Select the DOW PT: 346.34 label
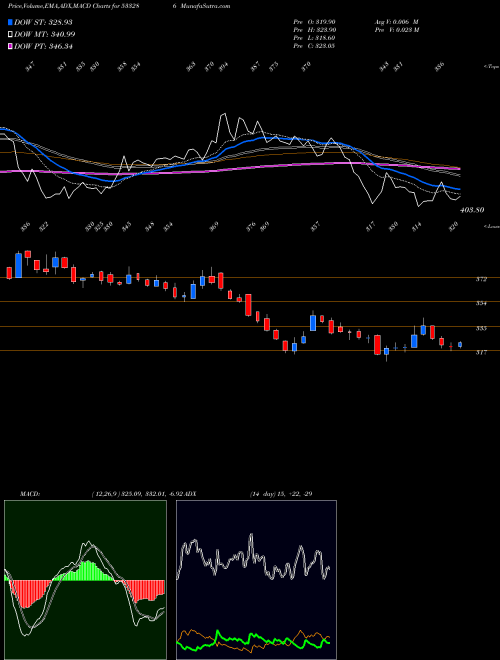The height and width of the screenshot is (660, 500). 44,46
